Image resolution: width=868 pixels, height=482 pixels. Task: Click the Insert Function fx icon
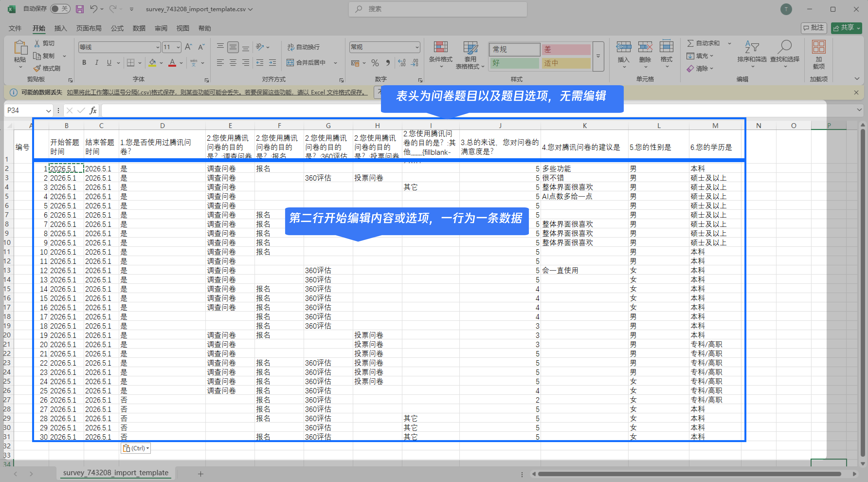pos(93,111)
